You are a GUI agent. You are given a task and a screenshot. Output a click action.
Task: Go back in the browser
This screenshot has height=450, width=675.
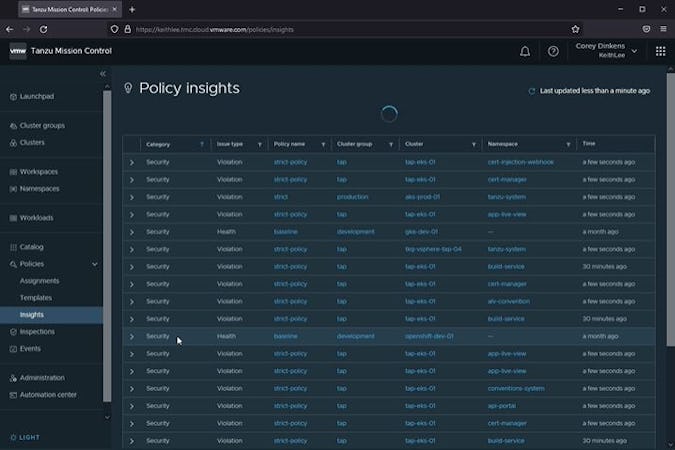[x=9, y=29]
